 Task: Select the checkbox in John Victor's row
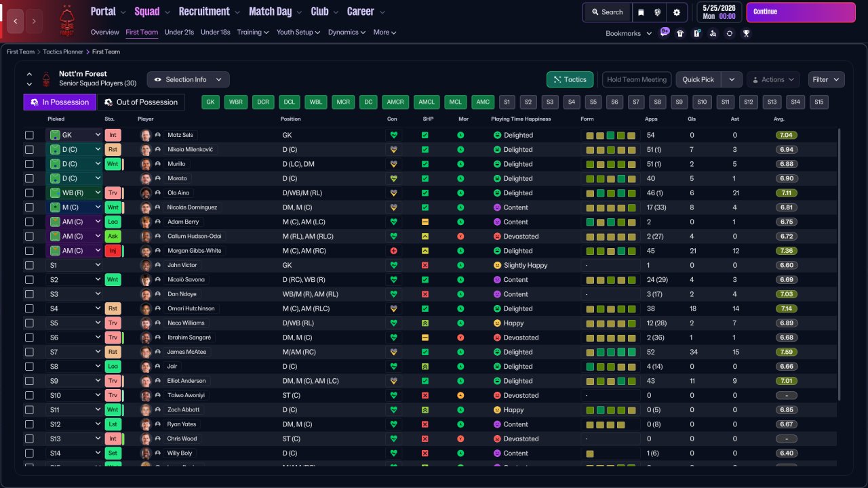click(x=29, y=265)
